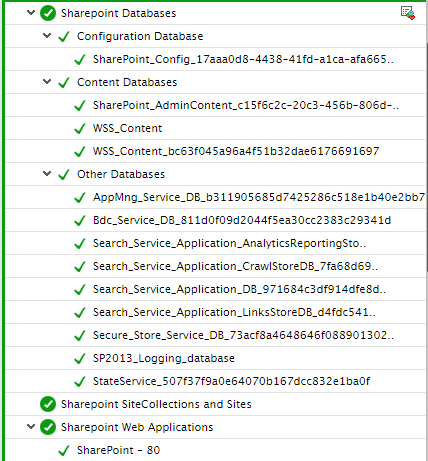This screenshot has width=428, height=461.
Task: Select the Content Databases tree node
Action: pyautogui.click(x=127, y=82)
